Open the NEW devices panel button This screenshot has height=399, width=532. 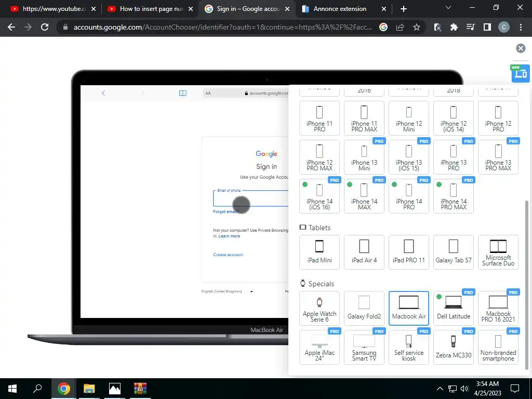(x=520, y=73)
